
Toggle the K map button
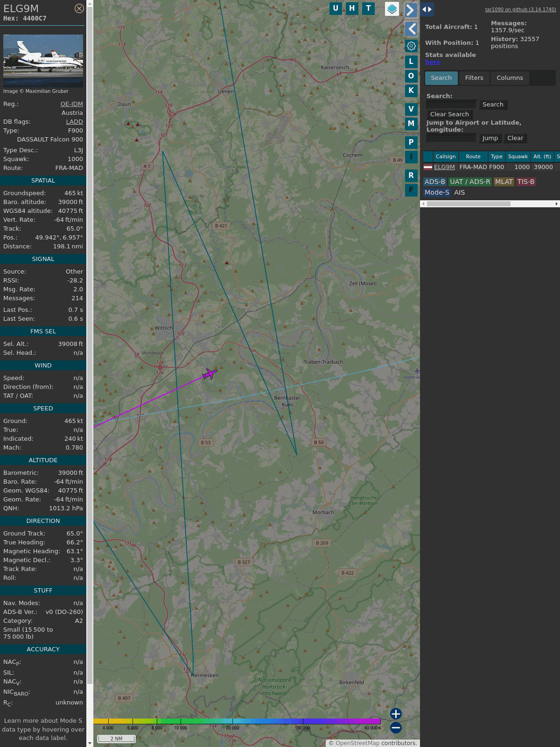411,91
